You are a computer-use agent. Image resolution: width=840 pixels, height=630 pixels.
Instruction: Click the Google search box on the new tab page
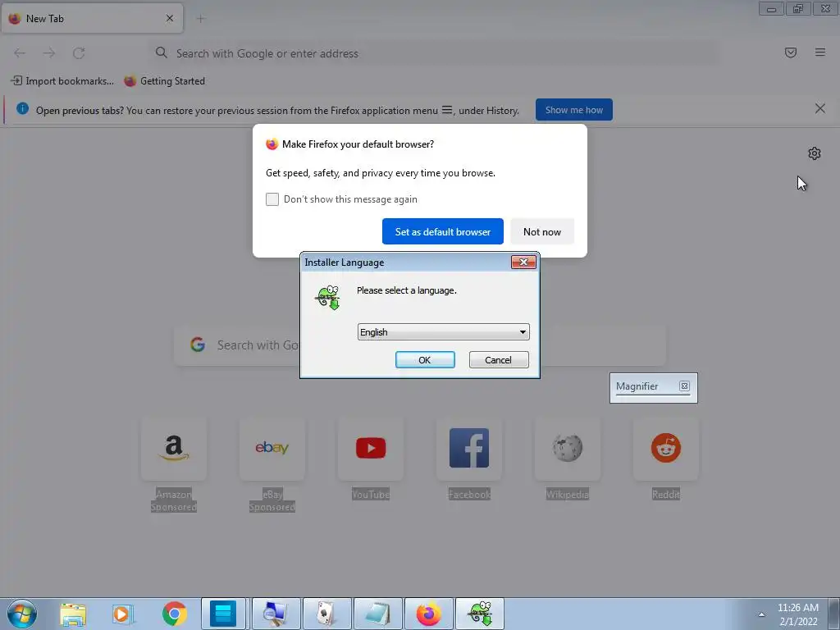tap(420, 345)
